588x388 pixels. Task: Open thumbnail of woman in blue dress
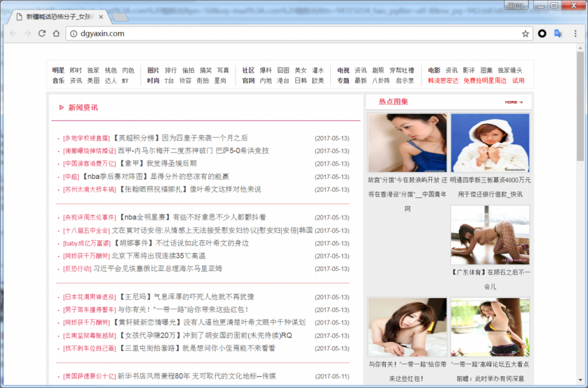point(407,143)
